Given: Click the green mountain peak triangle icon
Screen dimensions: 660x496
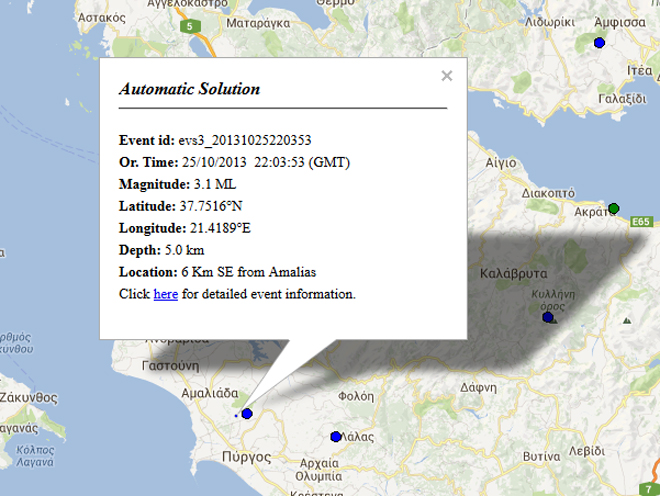Looking at the screenshot, I should (x=626, y=321).
